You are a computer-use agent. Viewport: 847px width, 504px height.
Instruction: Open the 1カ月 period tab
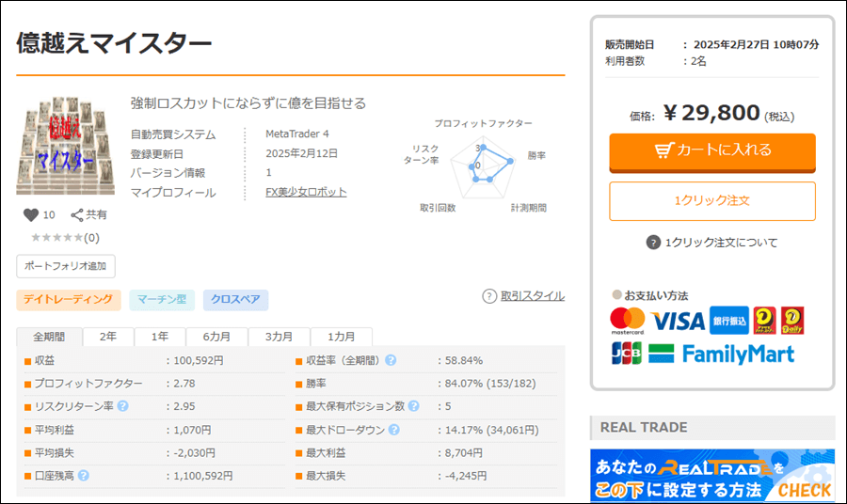coord(342,337)
